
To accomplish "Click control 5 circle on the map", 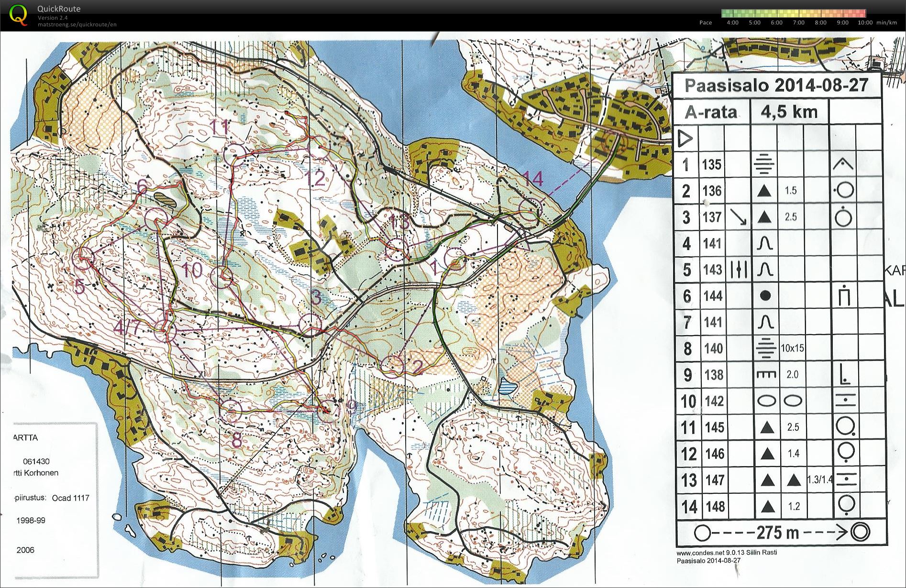I will point(83,258).
